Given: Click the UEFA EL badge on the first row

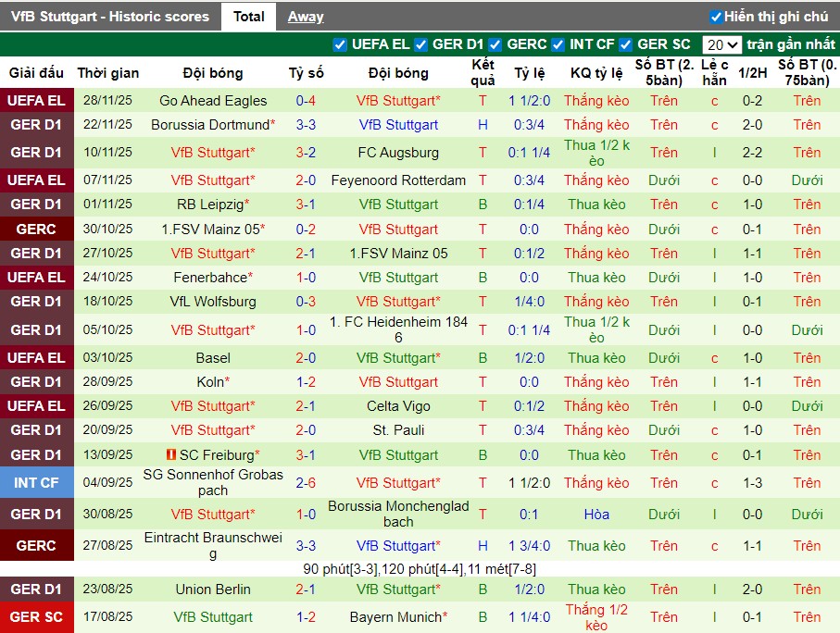Looking at the screenshot, I should (x=36, y=101).
